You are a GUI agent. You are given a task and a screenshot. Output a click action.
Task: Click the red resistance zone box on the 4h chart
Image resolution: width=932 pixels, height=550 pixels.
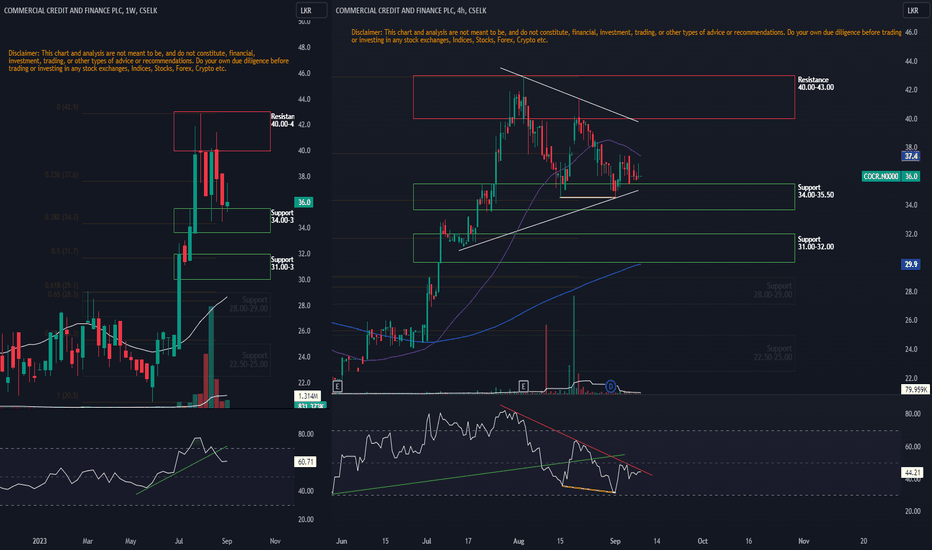604,97
